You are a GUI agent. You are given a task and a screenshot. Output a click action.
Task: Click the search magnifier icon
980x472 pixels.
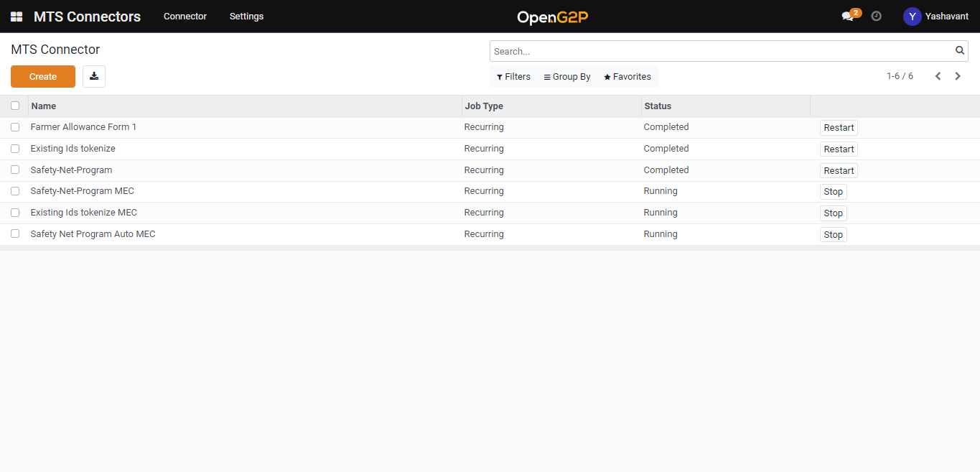[960, 51]
